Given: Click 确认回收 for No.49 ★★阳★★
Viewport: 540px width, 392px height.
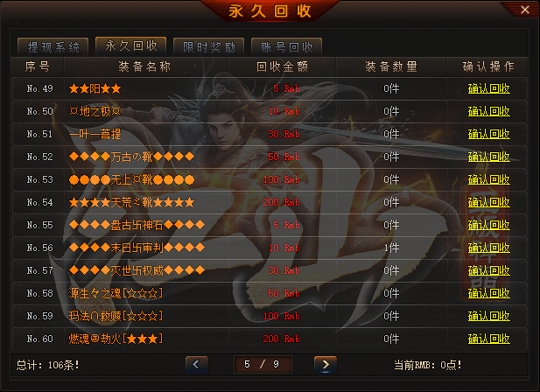Looking at the screenshot, I should pos(488,88).
